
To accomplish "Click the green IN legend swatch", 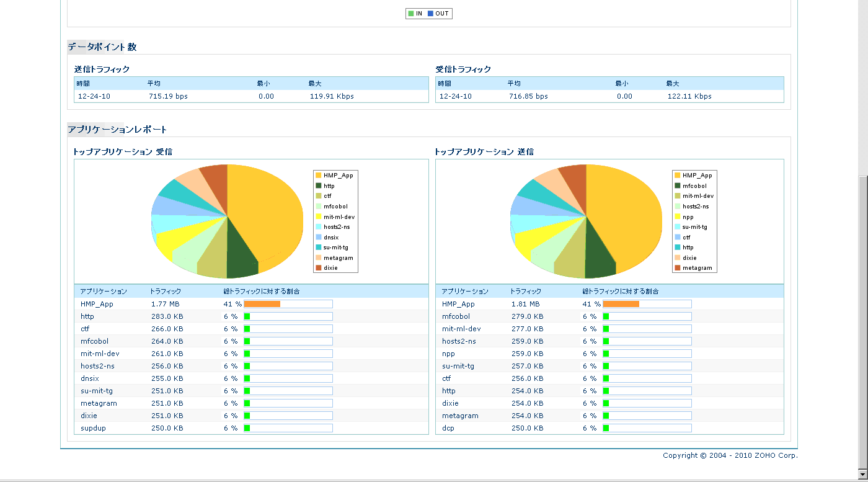I will (411, 14).
